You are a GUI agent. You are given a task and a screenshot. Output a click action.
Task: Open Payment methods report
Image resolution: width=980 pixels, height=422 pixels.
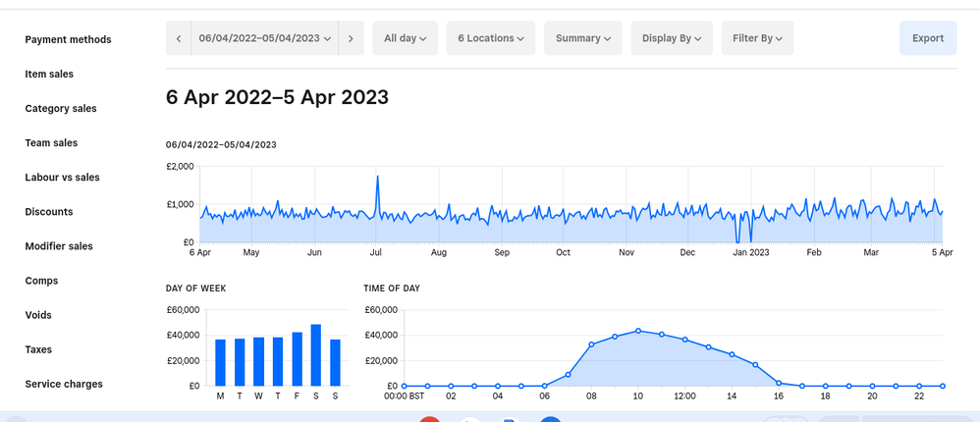click(x=68, y=40)
